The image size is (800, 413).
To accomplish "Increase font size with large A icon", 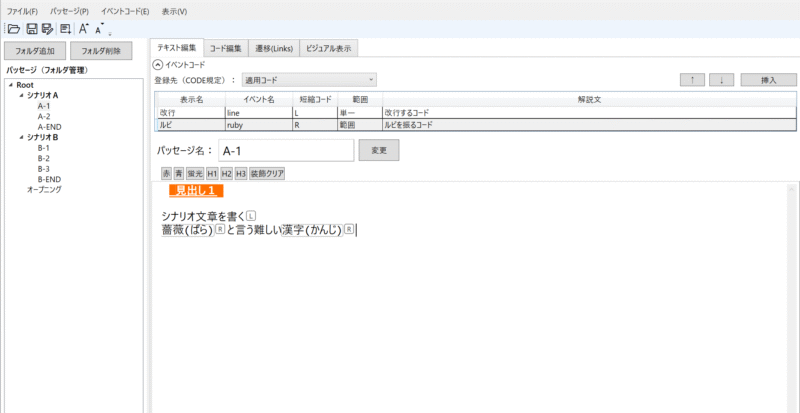I will coord(84,29).
